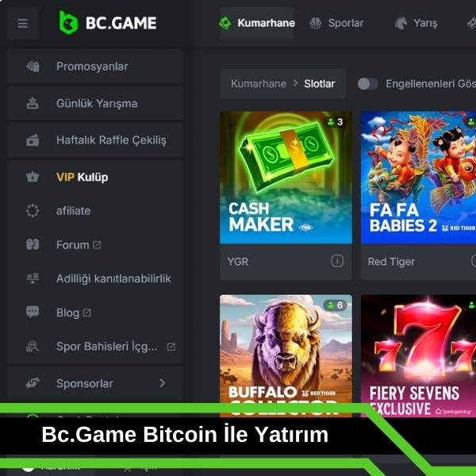The image size is (476, 476).
Task: Click Kumarhane in the breadcrumb
Action: click(x=259, y=83)
